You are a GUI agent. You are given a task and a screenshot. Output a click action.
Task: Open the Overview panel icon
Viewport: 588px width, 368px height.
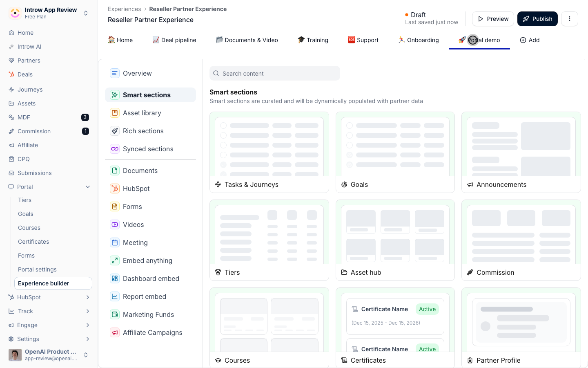[115, 73]
